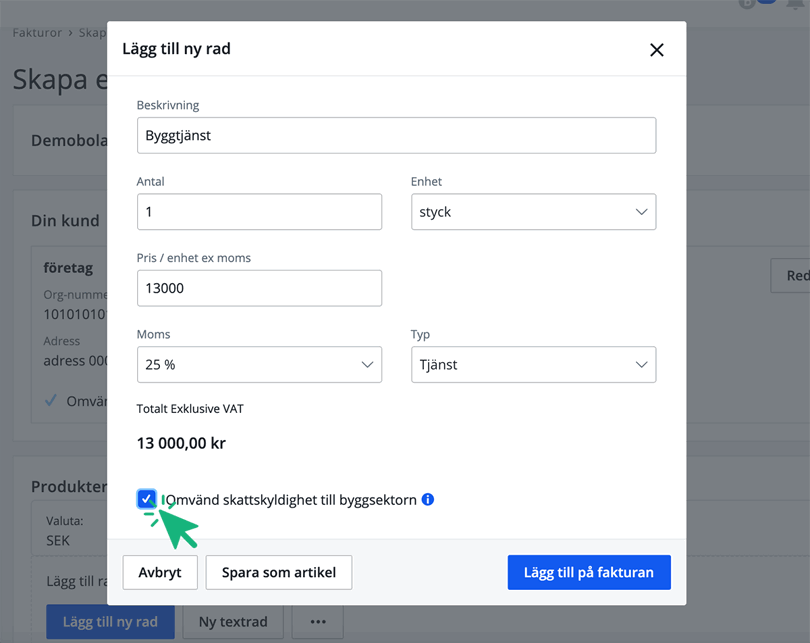
Task: Click the info icon beside Omvänd skattskyldighet
Action: 428,499
